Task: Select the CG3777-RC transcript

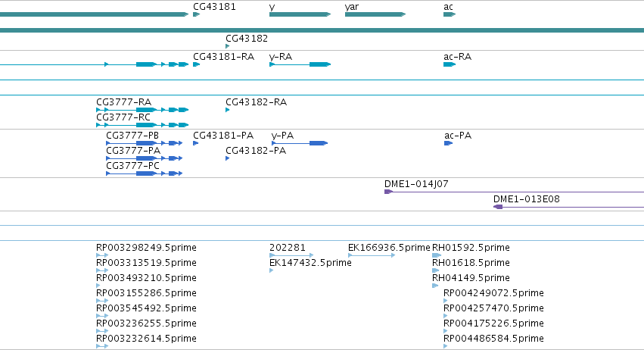Action: 142,125
